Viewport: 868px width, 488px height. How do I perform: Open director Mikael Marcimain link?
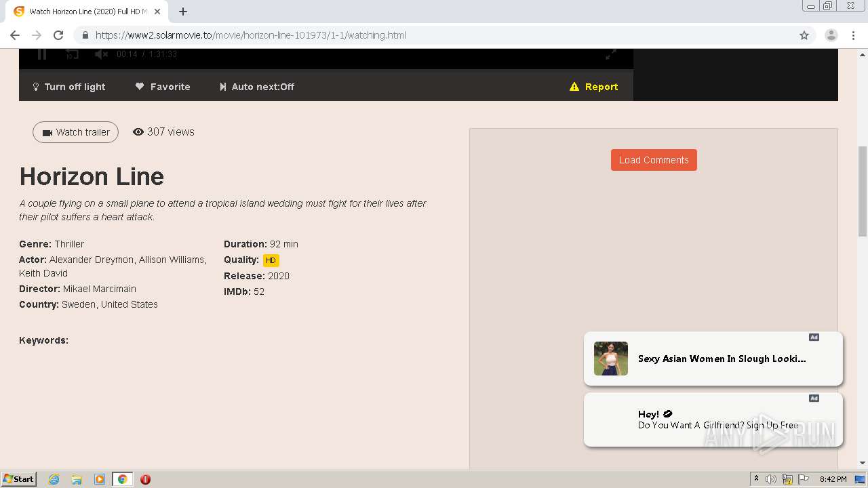pos(100,289)
